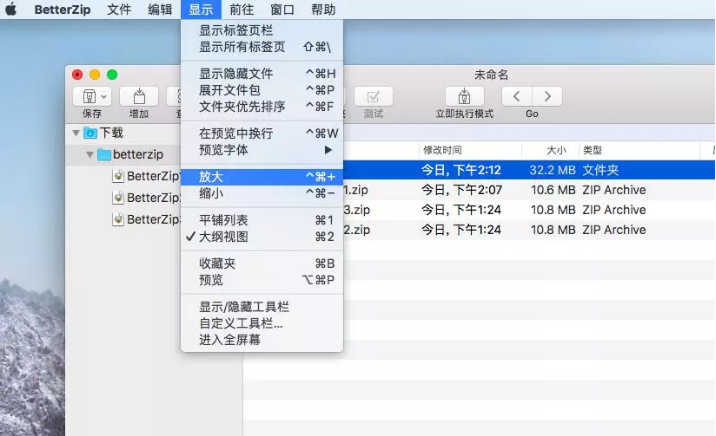Choose 显示标签页栏 from the menu
The width and height of the screenshot is (716, 436).
[262, 31]
